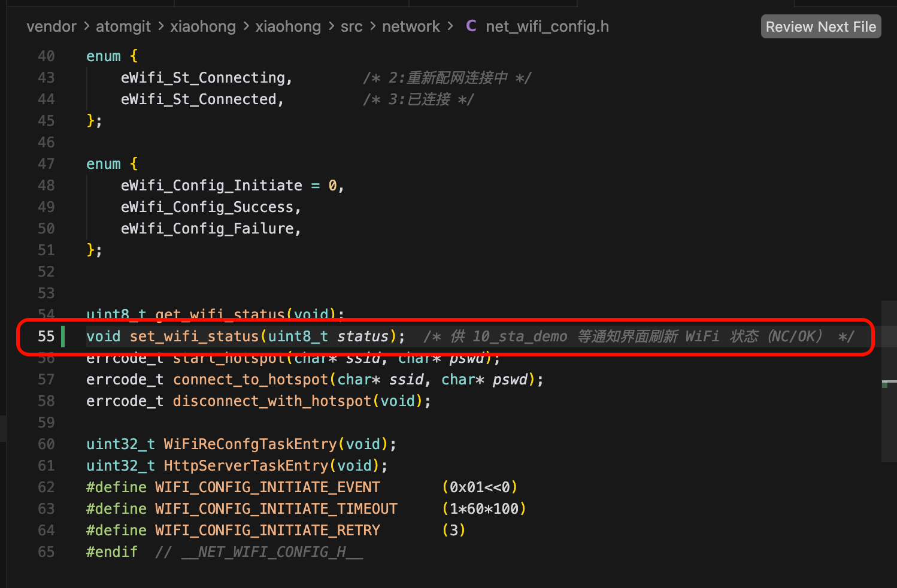Click WiFiReConfgTaskEntry function name
This screenshot has height=588, width=897.
[x=250, y=444]
